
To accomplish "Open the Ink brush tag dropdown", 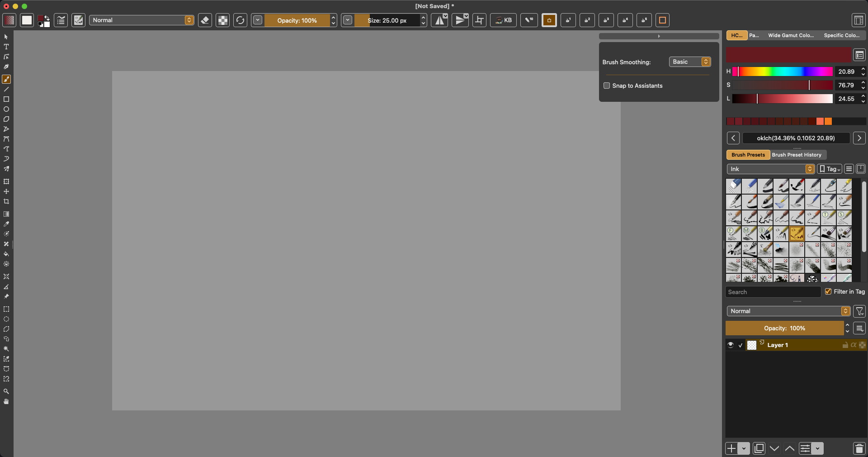I will tap(770, 169).
